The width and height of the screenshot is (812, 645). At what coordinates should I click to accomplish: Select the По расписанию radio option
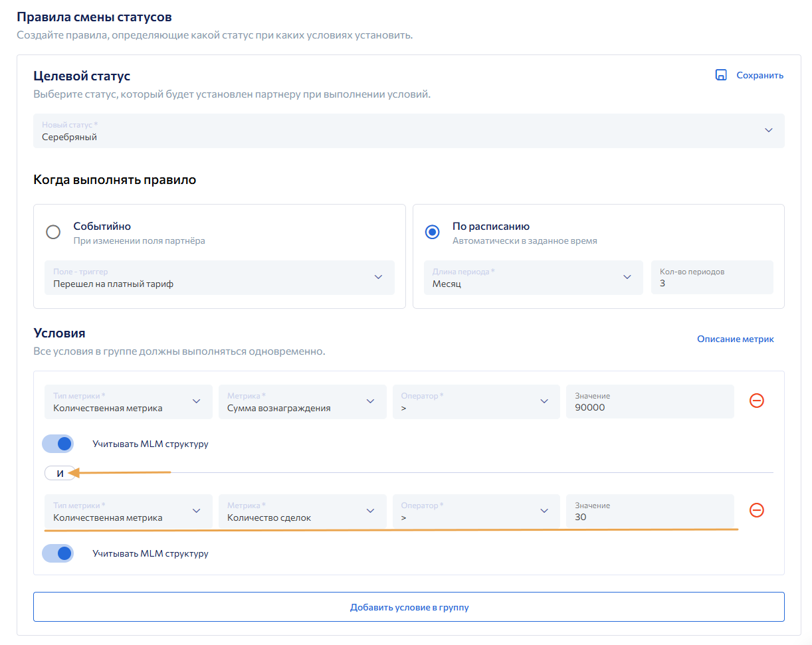(x=433, y=232)
